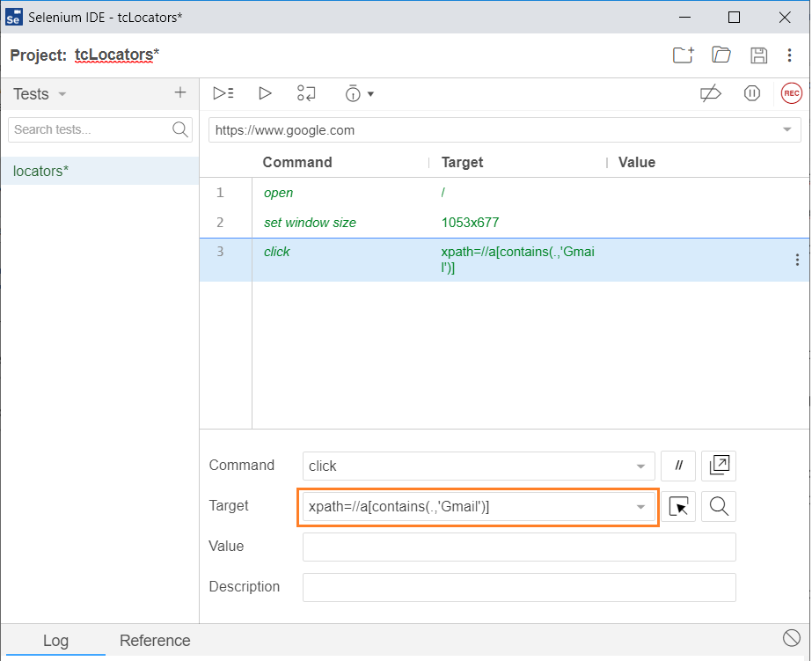Switch to the Log tab
The image size is (812, 661).
(55, 641)
